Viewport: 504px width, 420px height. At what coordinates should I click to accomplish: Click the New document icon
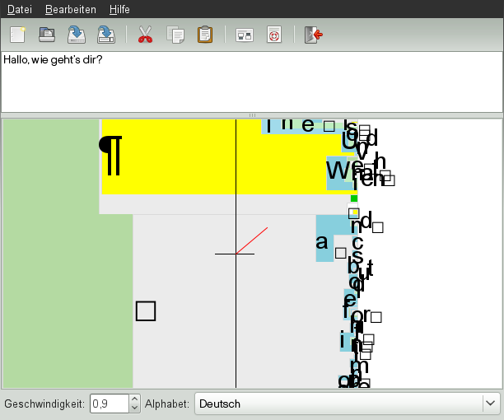18,35
